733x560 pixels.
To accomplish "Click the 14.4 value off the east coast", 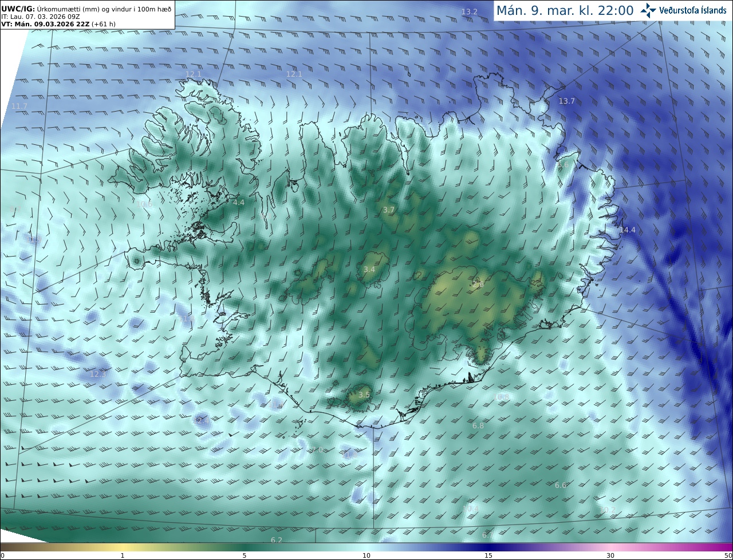I will pos(627,230).
